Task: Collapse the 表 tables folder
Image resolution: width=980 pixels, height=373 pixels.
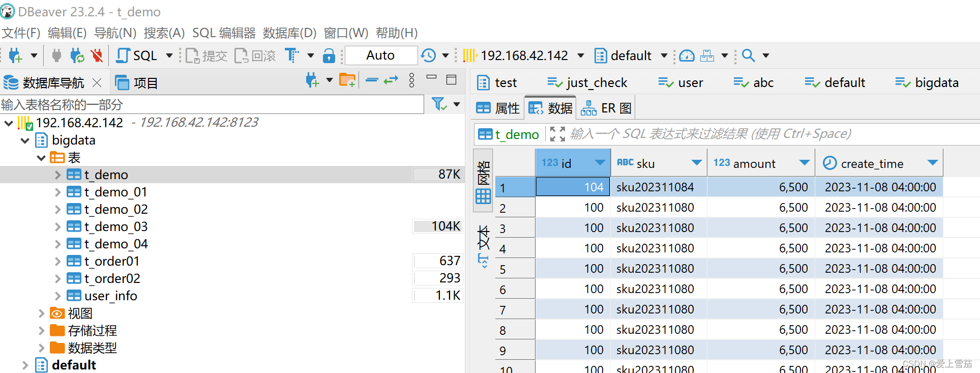Action: [x=41, y=158]
